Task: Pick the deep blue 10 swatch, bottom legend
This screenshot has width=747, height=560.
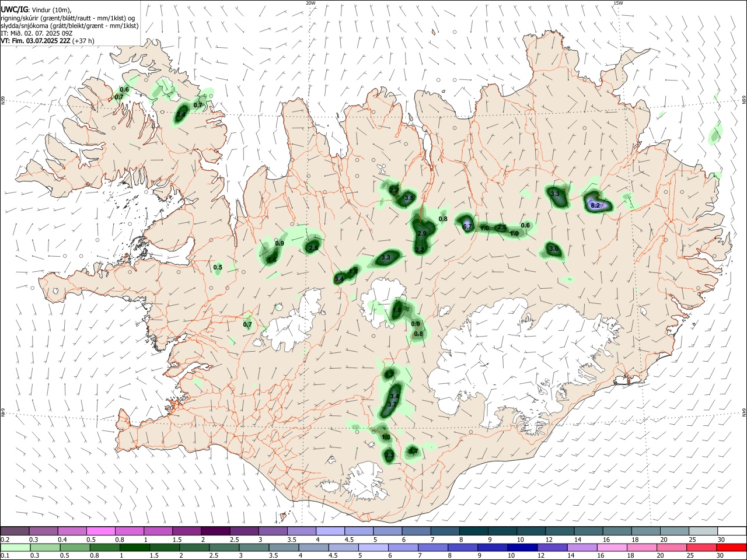Action: 521,548
